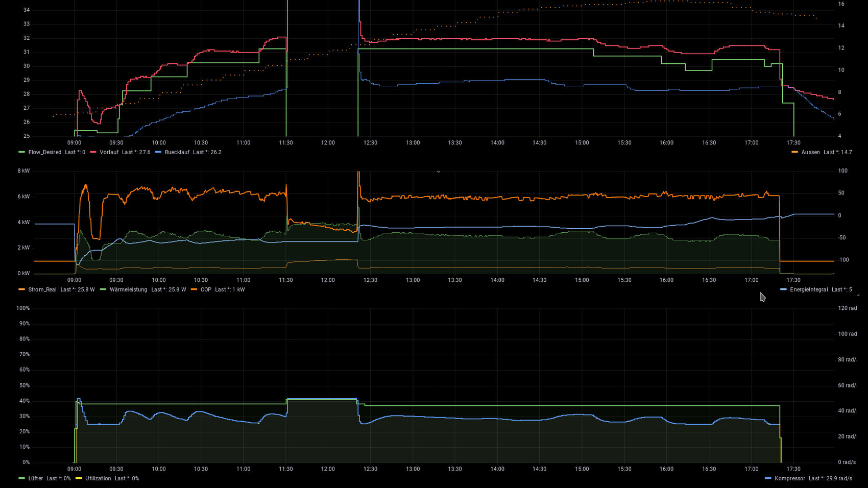Click the Strom_Real legend label

tap(42, 289)
